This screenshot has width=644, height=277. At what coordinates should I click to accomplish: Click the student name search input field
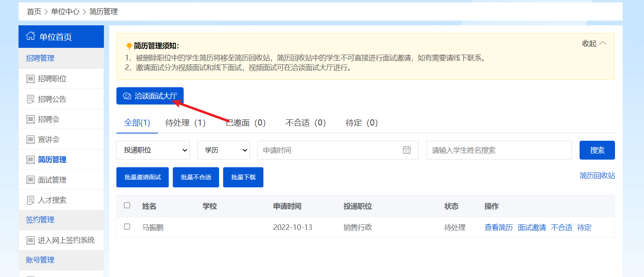(x=499, y=150)
